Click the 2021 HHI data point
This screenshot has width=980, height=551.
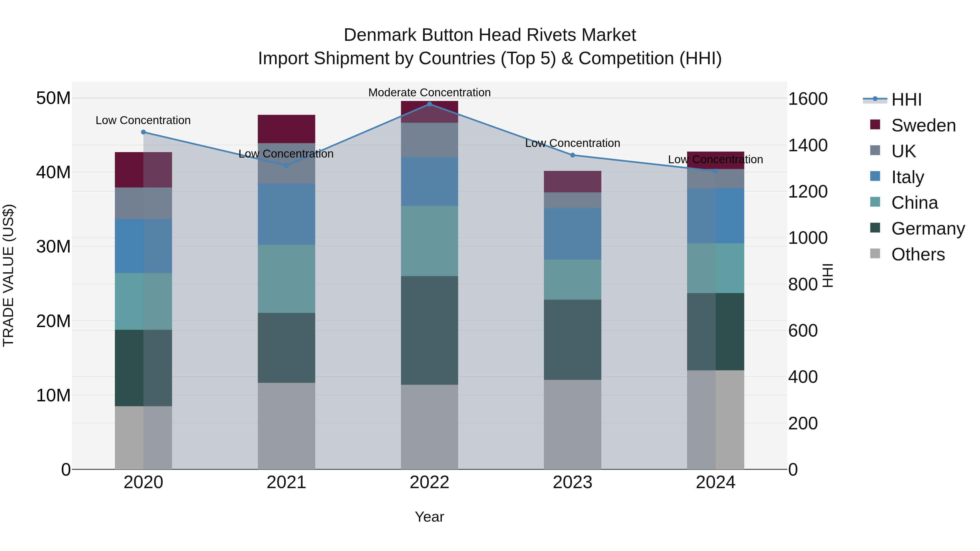point(286,165)
